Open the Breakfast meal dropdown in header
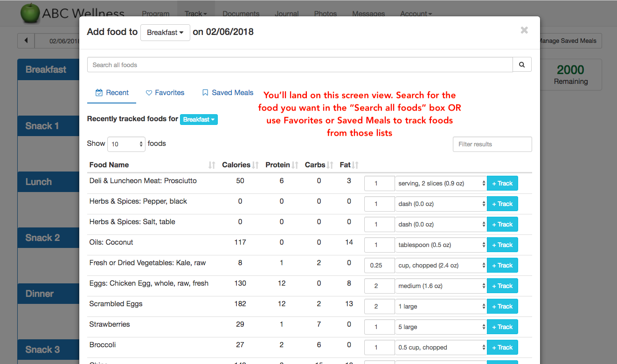 (x=165, y=33)
